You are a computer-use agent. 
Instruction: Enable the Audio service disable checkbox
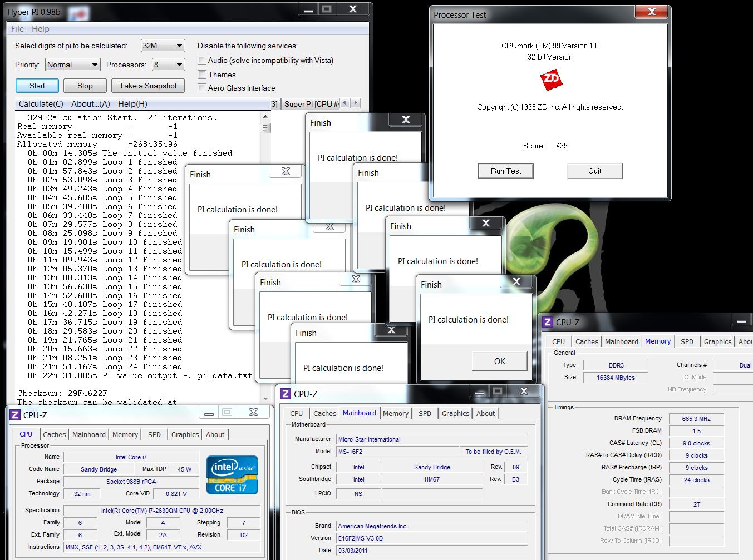202,60
